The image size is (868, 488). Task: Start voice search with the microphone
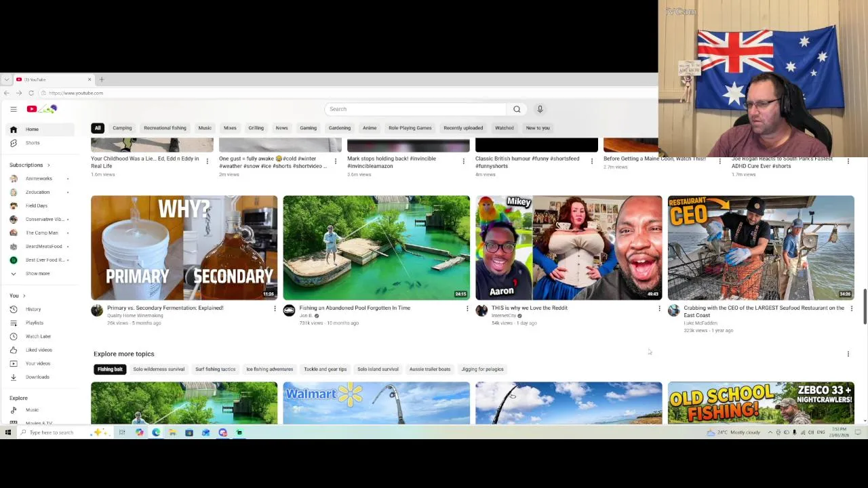point(540,109)
